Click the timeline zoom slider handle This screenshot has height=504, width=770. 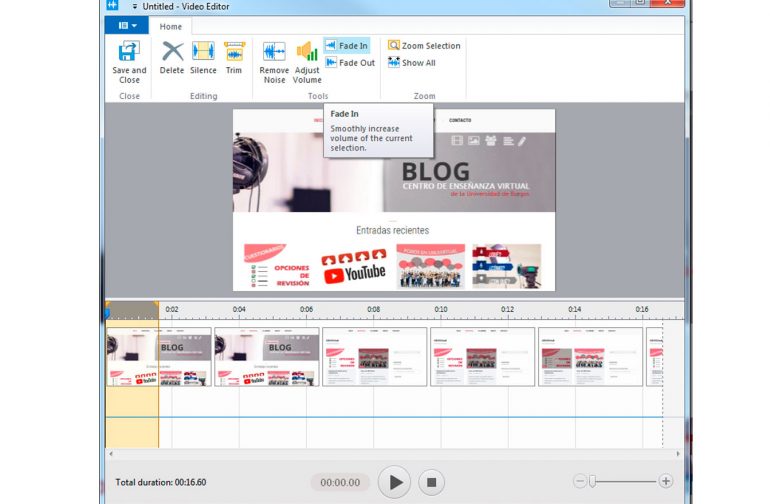tap(593, 481)
